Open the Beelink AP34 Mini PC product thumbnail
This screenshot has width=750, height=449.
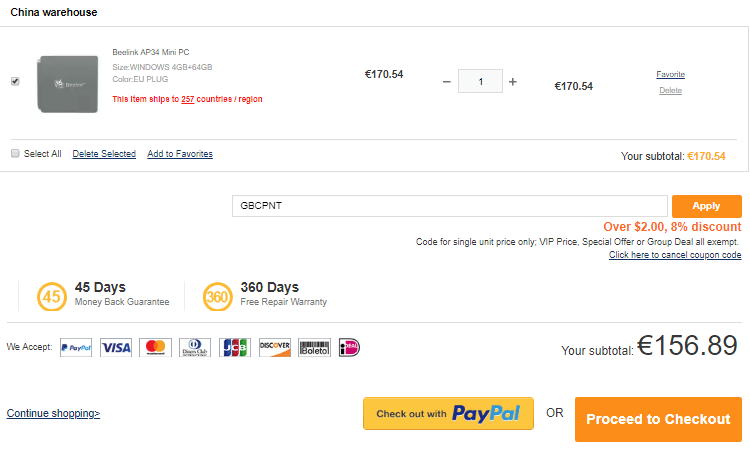pyautogui.click(x=67, y=84)
